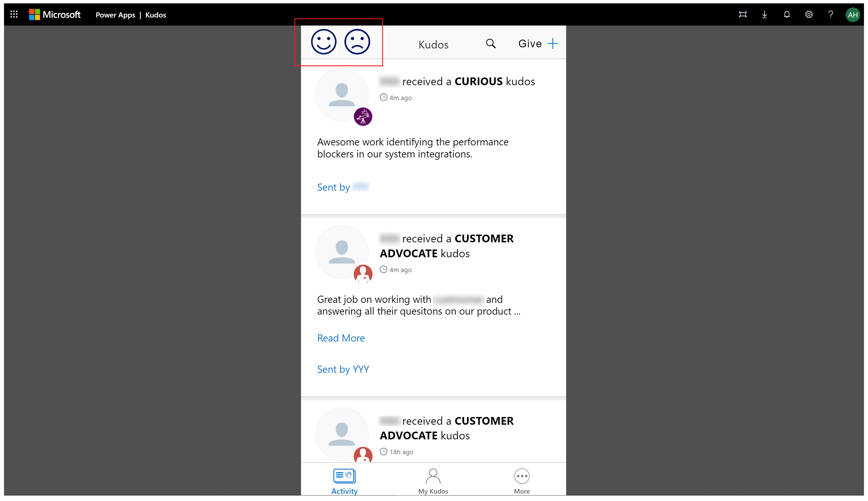
Task: Open the waffle grid app launcher
Action: point(14,13)
